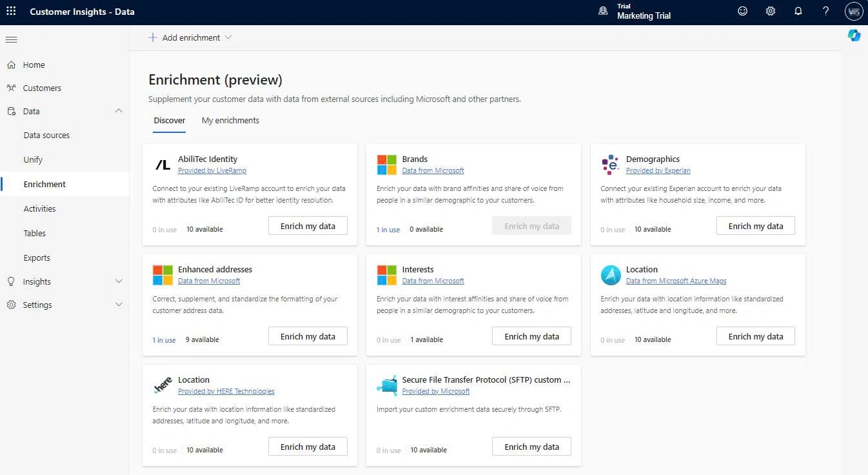Screen dimensions: 868x475
Task: Open the help question mark icon
Action: point(826,11)
